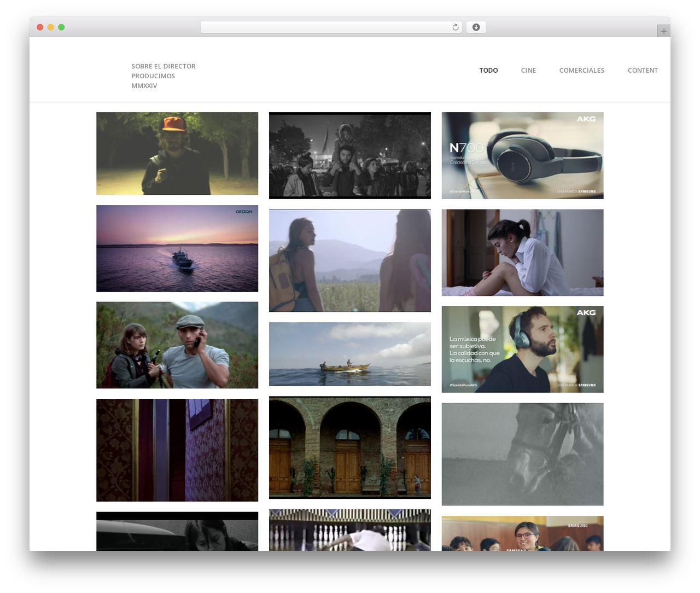Open black-and-white woman by car thumbnail
The width and height of the screenshot is (700, 593).
[177, 531]
